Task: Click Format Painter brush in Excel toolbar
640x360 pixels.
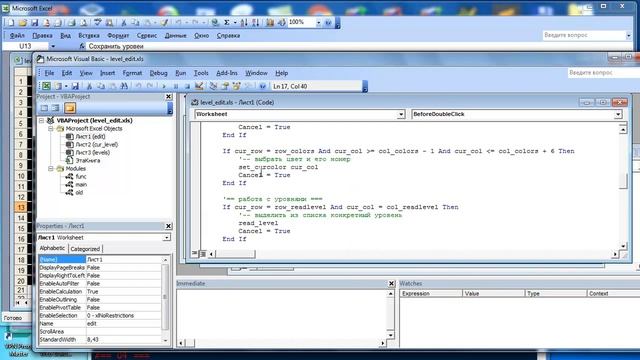Action: click(164, 22)
